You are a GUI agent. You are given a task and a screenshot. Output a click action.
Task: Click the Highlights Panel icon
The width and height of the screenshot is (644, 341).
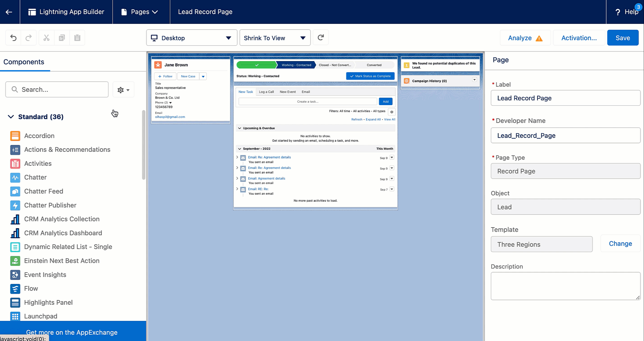15,302
